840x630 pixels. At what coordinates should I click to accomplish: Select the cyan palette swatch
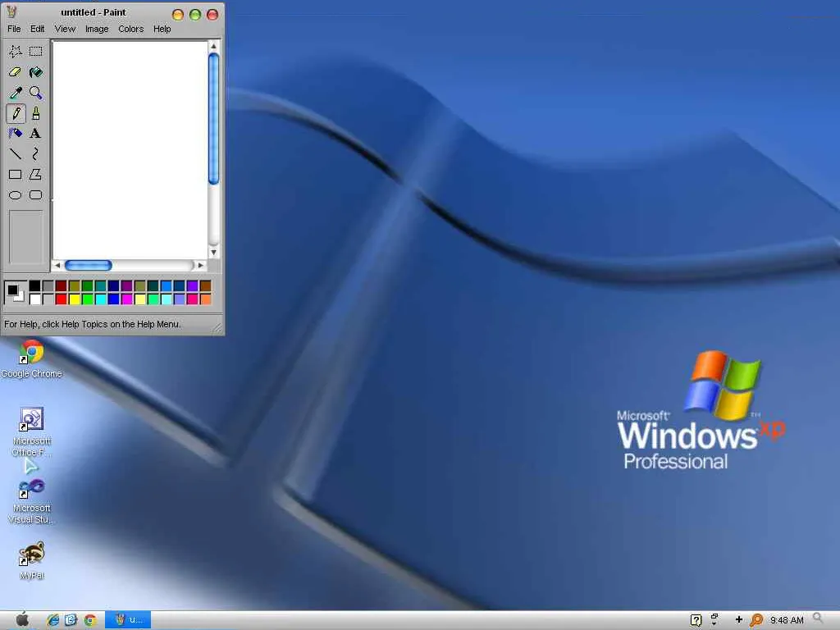click(101, 299)
